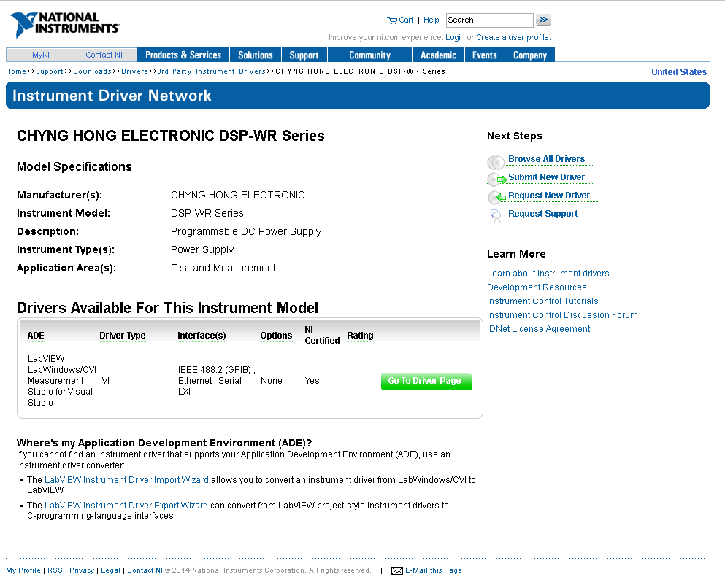Click My Profile footer link
Image resolution: width=725 pixels, height=588 pixels.
(23, 570)
